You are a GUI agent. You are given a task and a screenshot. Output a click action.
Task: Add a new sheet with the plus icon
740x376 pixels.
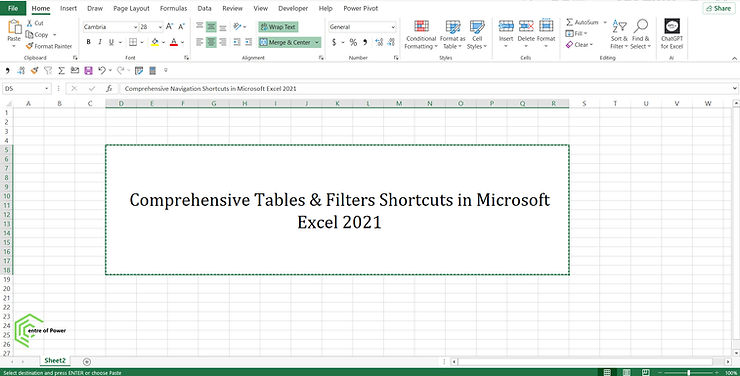(86, 361)
